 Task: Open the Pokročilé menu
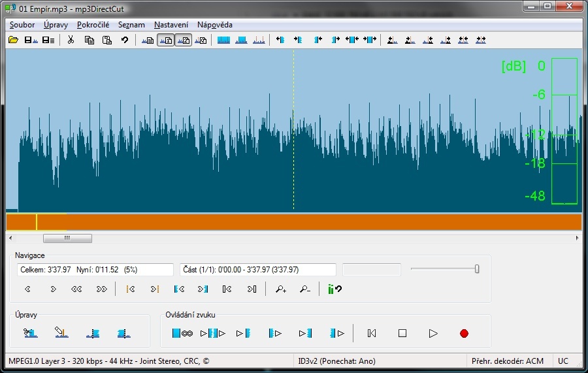point(93,25)
